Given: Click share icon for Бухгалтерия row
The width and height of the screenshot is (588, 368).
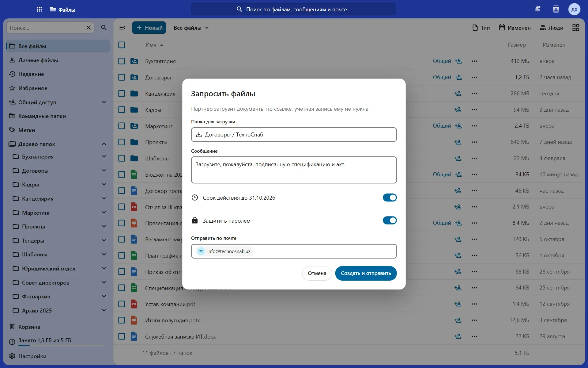Looking at the screenshot, I should click(458, 61).
